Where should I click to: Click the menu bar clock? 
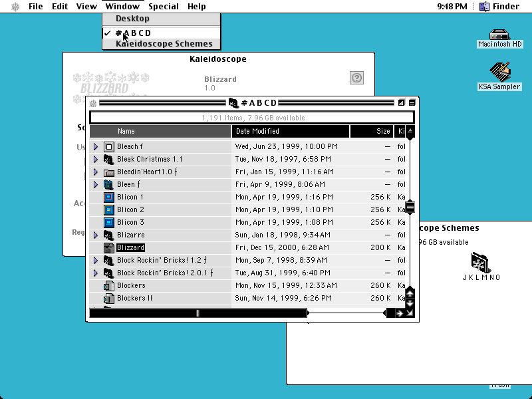452,7
